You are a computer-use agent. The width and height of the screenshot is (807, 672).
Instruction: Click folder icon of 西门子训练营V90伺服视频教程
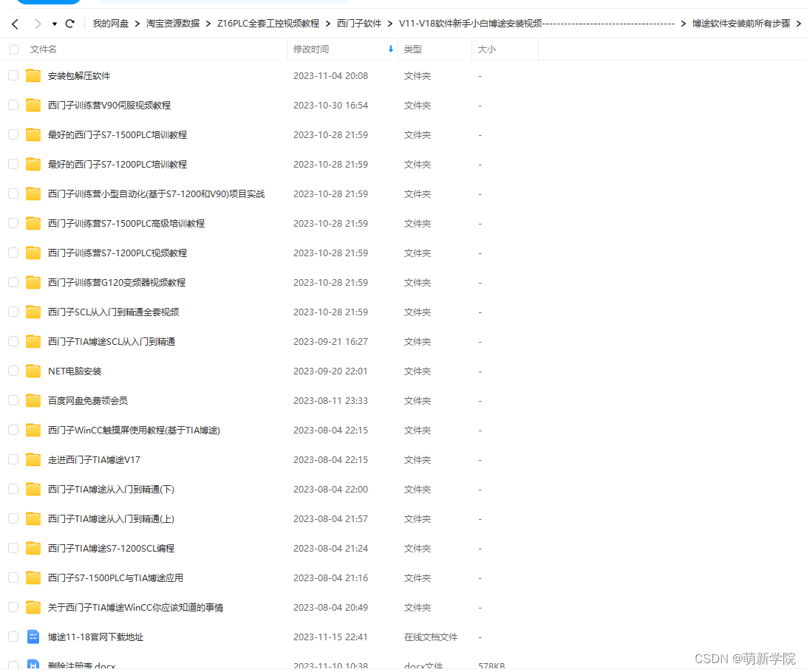[33, 105]
